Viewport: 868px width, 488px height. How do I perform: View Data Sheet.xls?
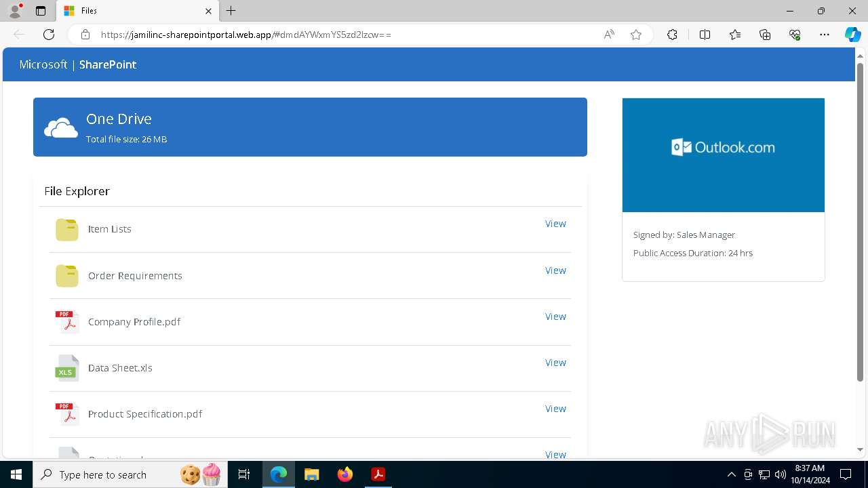[x=555, y=363]
